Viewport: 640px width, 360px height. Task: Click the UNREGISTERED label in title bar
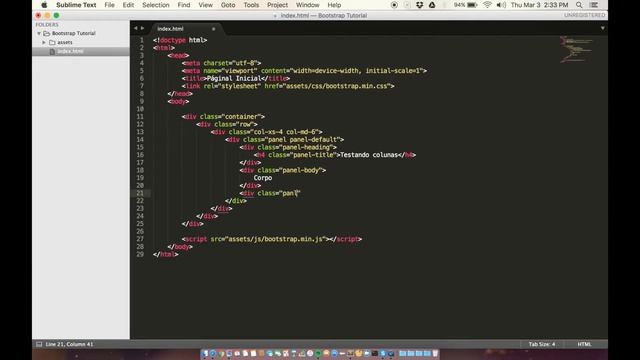584,15
